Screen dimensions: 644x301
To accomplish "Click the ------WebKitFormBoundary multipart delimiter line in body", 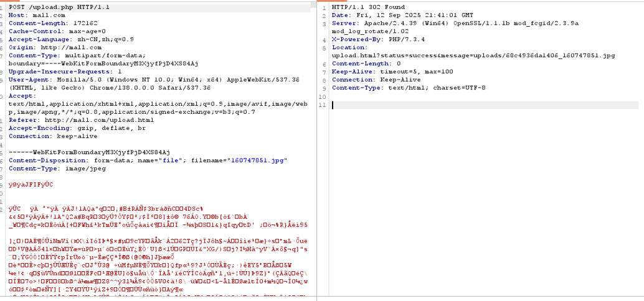I will 90,152.
